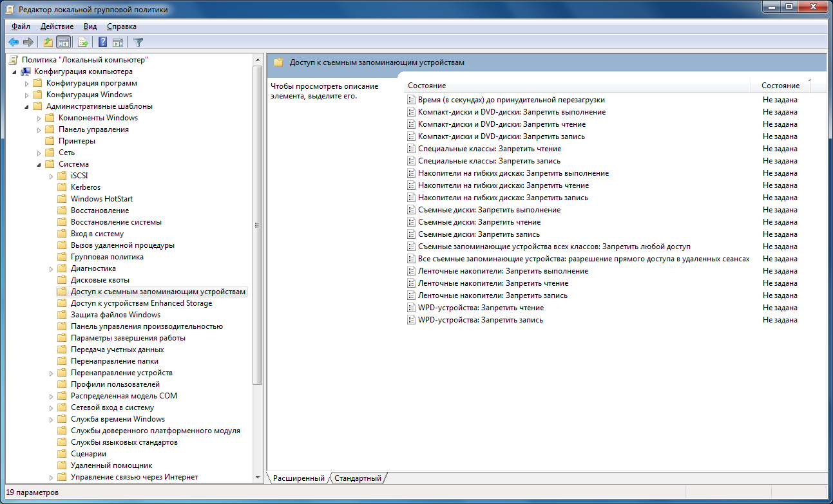833x504 pixels.
Task: Expand the Перенаправление устройств node
Action: click(x=51, y=373)
